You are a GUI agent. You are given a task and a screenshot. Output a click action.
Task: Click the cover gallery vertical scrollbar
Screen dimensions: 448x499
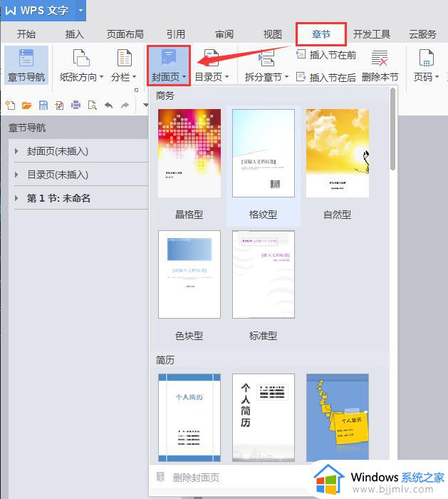pos(393,129)
